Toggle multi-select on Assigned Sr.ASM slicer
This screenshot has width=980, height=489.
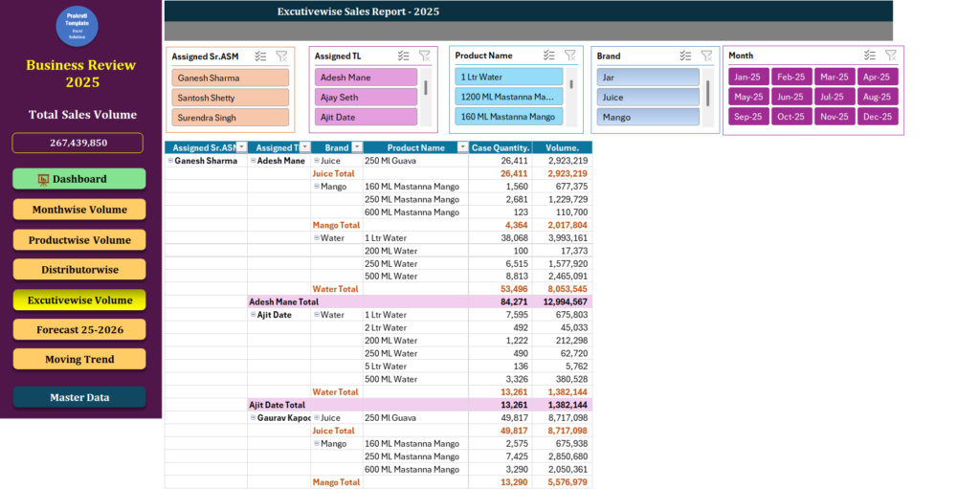[x=260, y=56]
